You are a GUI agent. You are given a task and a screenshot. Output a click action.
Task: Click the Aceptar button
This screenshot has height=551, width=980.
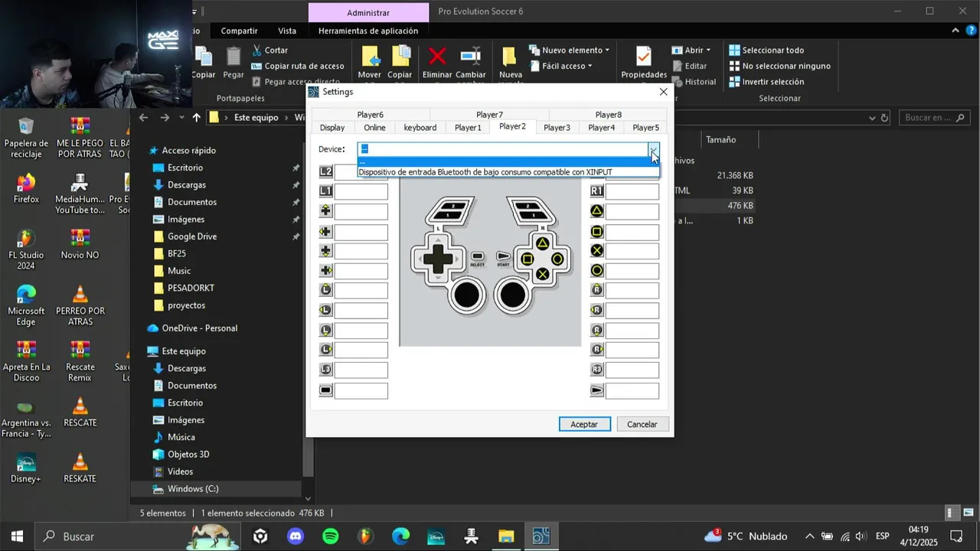584,424
